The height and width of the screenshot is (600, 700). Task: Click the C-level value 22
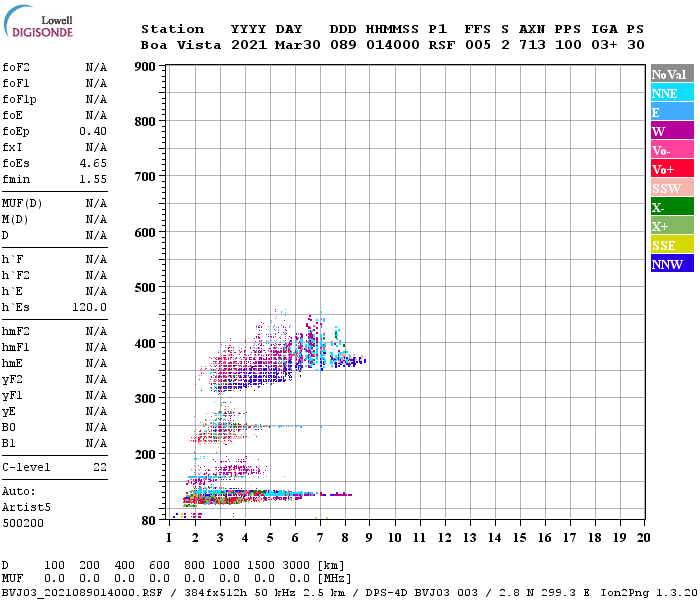pos(100,467)
